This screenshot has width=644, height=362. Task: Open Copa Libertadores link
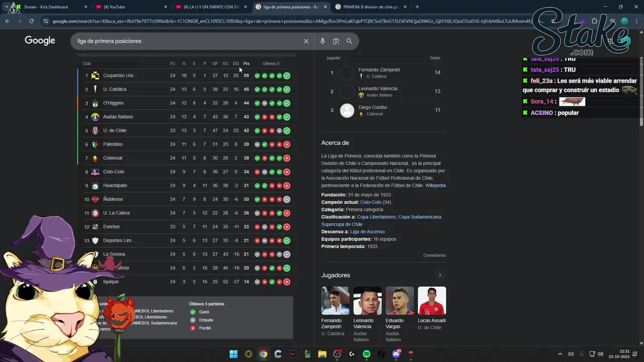(376, 217)
